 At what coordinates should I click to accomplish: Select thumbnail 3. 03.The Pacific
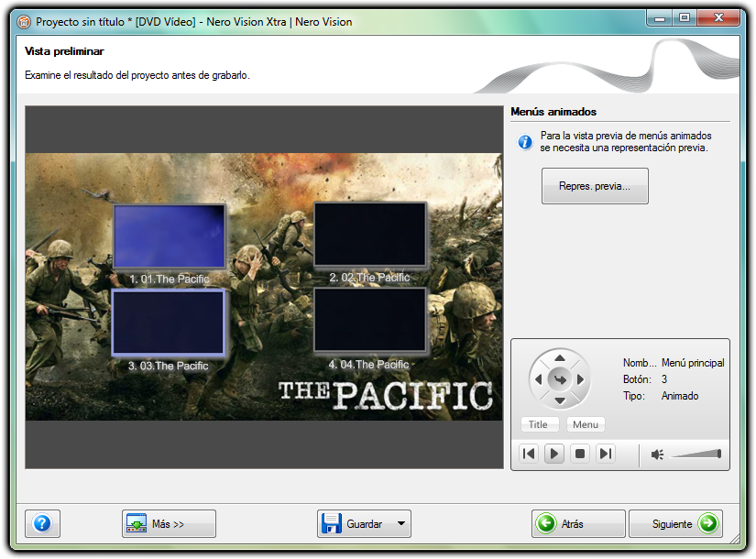tap(169, 323)
